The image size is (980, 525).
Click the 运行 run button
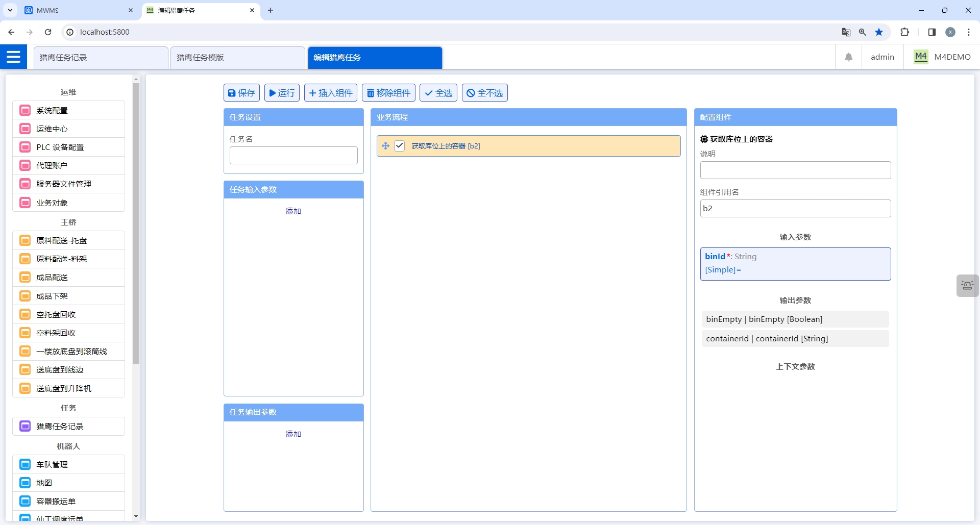282,93
